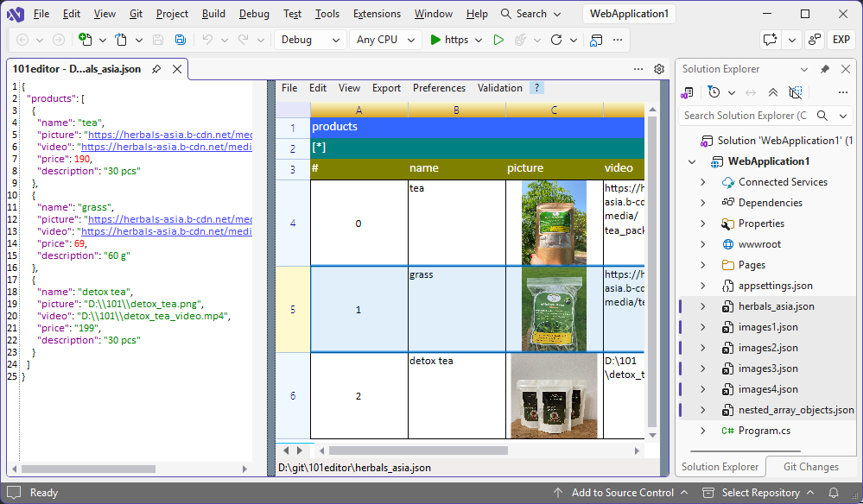863x504 pixels.
Task: Click the Browser Link icon in toolbar
Action: 596,40
